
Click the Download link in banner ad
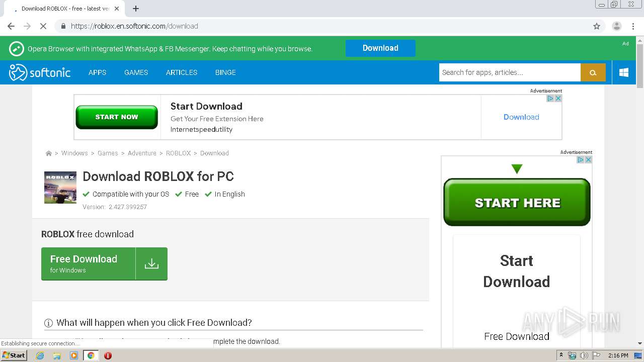(x=521, y=117)
